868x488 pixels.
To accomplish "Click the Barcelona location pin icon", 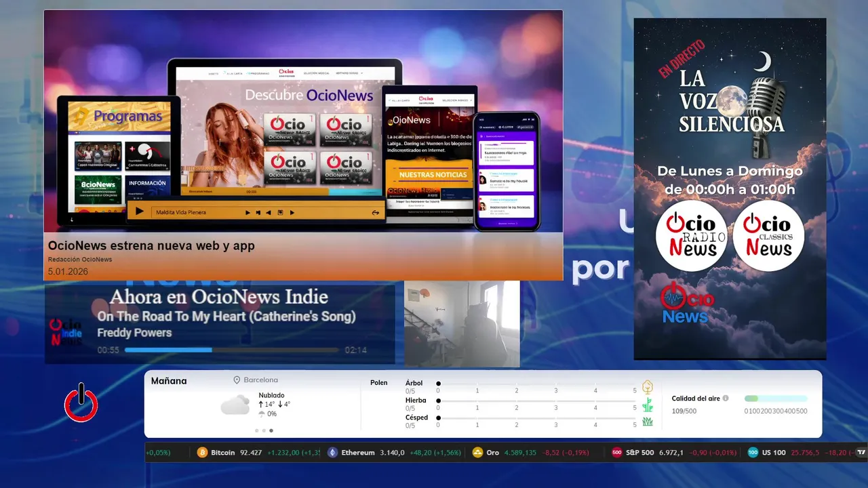I will pyautogui.click(x=237, y=380).
